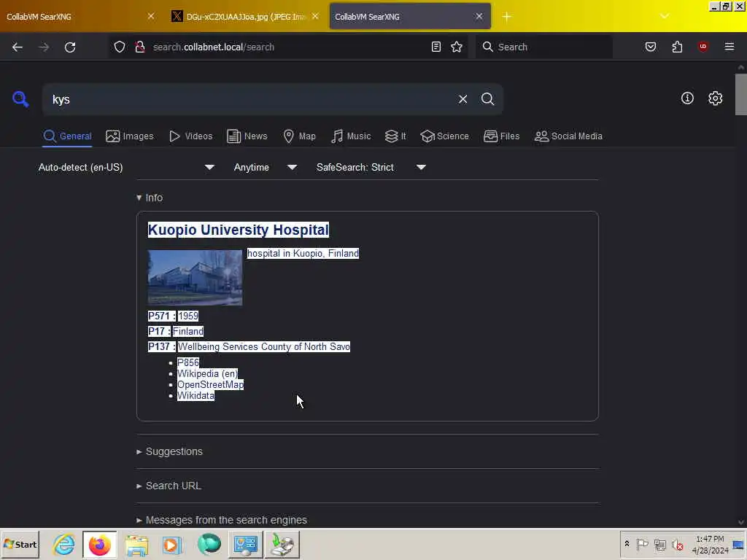Select the News search category
Screen dimensions: 747x560
click(x=247, y=136)
